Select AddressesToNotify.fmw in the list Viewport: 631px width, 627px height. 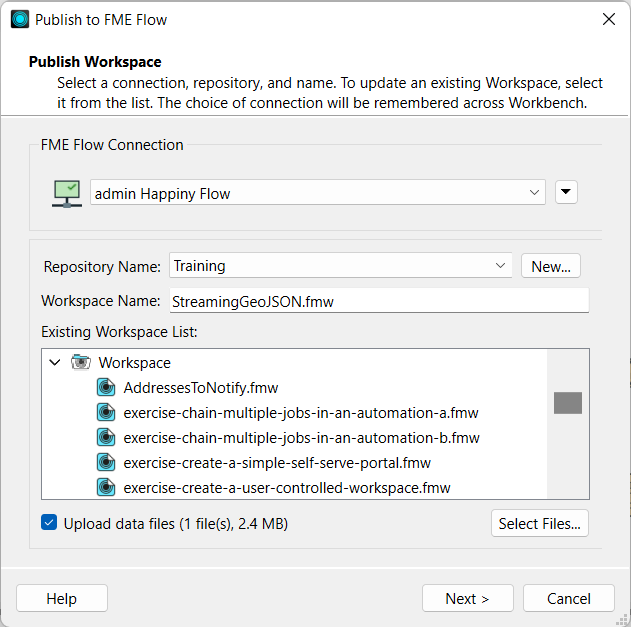[x=200, y=388]
